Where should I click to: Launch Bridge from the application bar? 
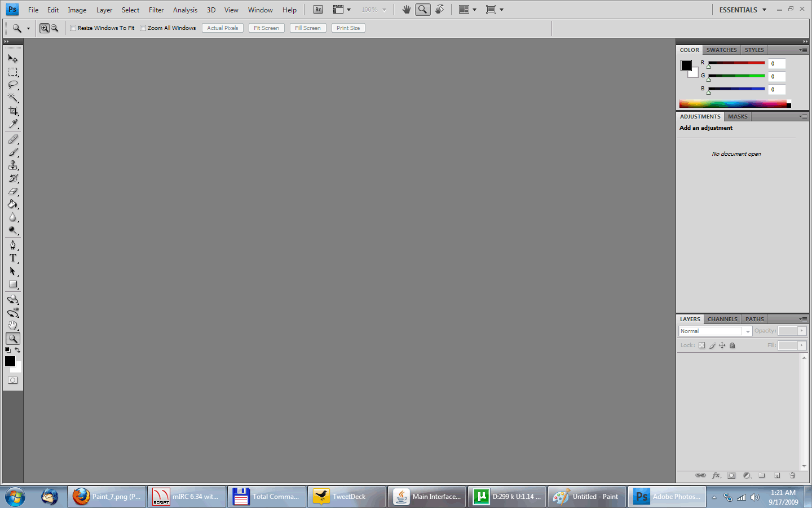pyautogui.click(x=318, y=10)
